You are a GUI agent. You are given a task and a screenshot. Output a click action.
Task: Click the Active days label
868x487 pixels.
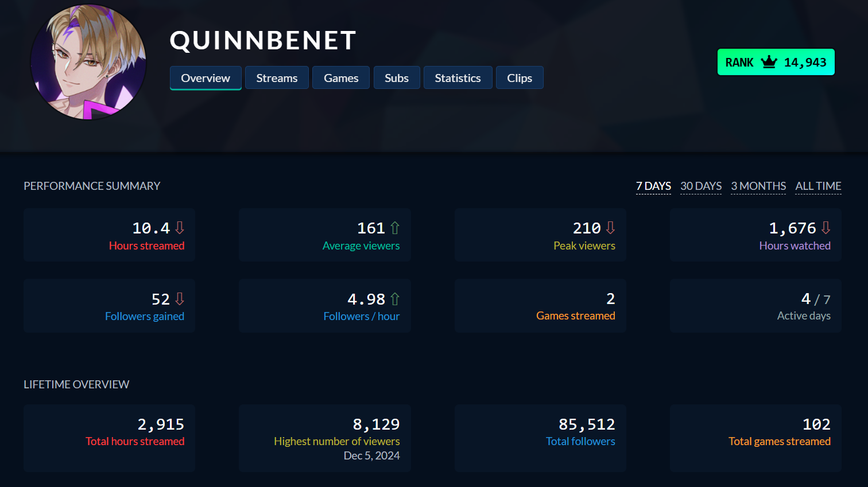pyautogui.click(x=804, y=315)
